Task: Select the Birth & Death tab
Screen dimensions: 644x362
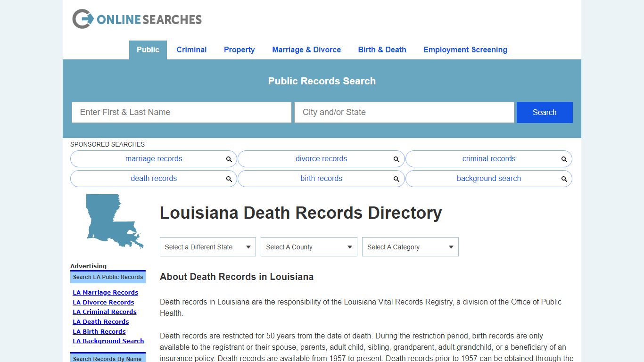Action: click(x=382, y=50)
